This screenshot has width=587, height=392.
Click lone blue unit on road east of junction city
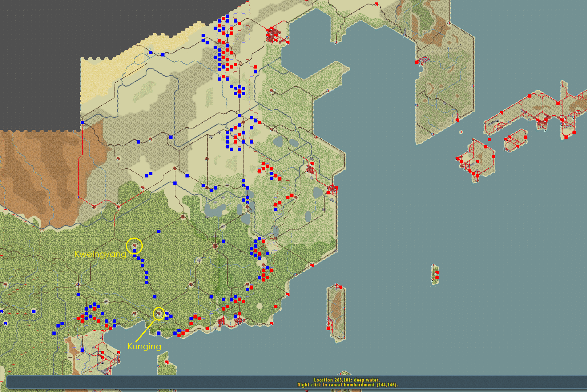click(223, 241)
